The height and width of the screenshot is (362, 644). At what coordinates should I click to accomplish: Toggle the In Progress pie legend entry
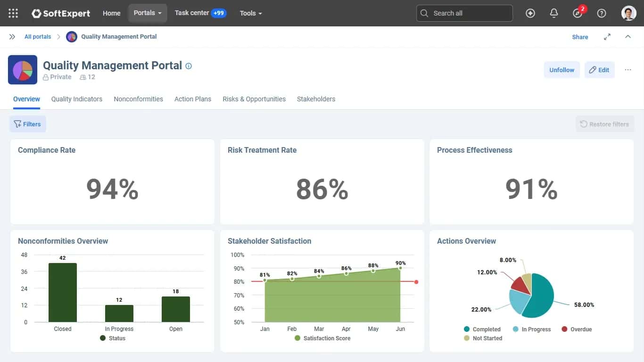(532, 329)
